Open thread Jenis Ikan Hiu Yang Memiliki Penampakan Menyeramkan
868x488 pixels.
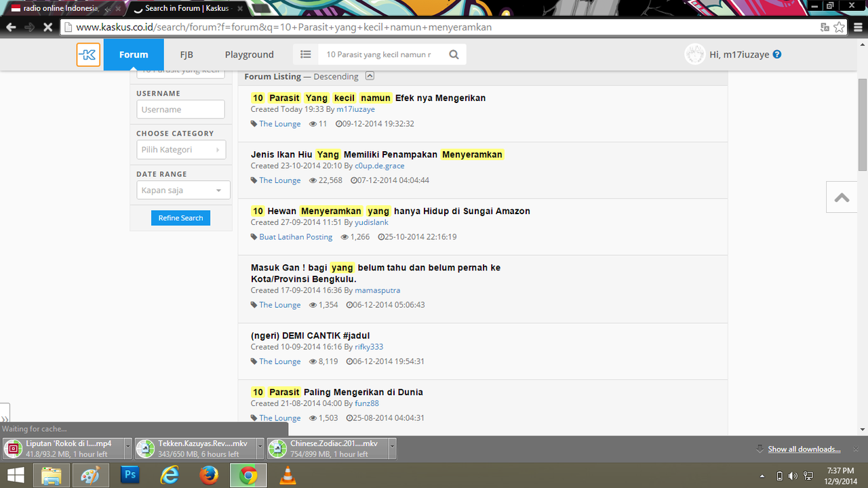[377, 155]
